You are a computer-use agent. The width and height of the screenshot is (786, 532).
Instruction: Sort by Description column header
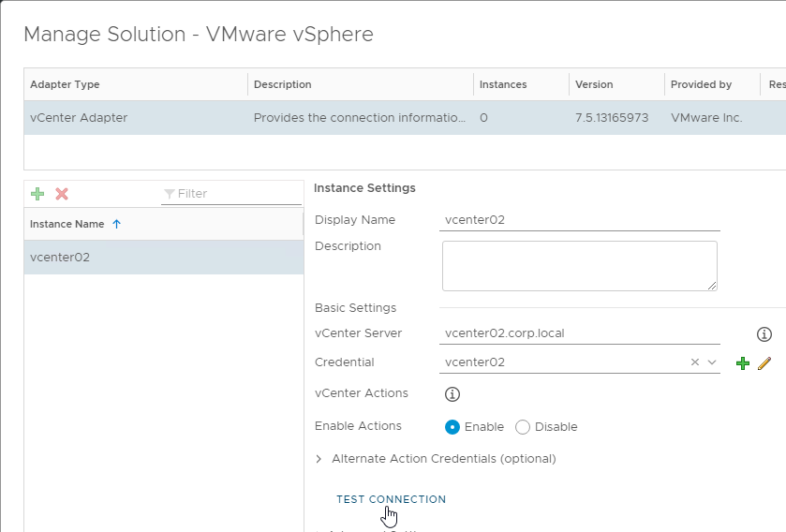(x=361, y=84)
